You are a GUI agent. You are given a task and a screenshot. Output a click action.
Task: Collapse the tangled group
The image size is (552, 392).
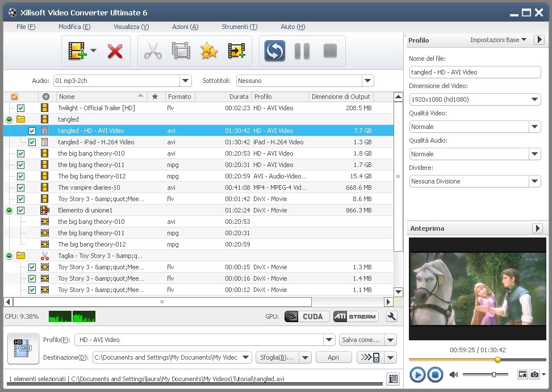tap(10, 119)
